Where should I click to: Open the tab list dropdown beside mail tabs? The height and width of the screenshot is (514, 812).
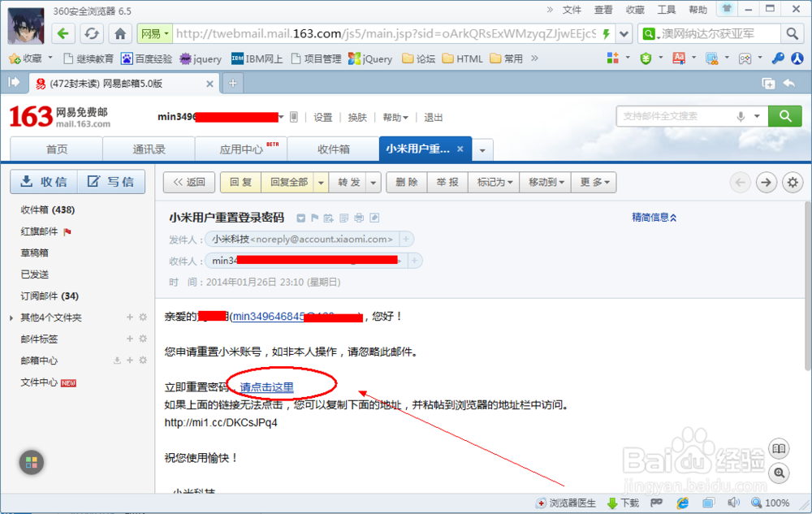482,150
